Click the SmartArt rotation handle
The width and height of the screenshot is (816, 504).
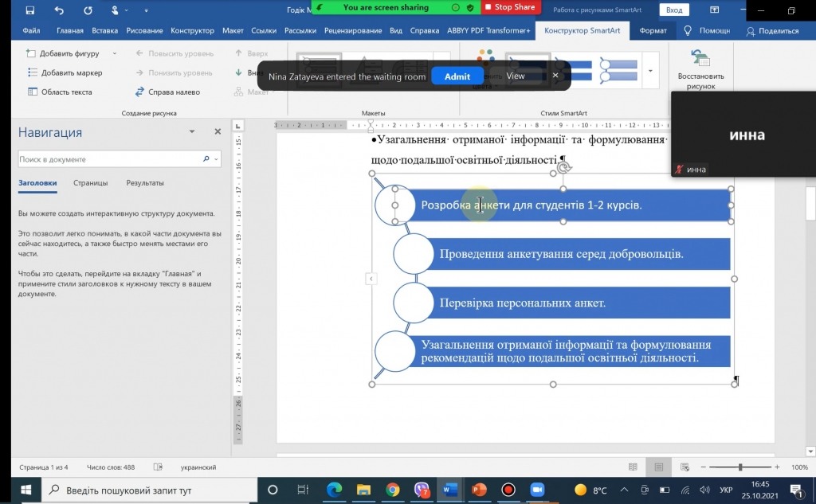564,167
